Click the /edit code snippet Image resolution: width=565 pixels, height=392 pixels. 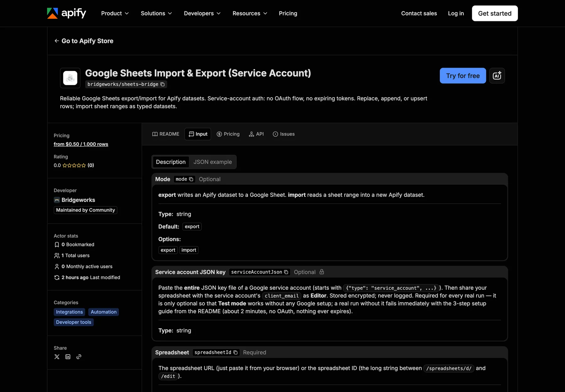point(168,376)
